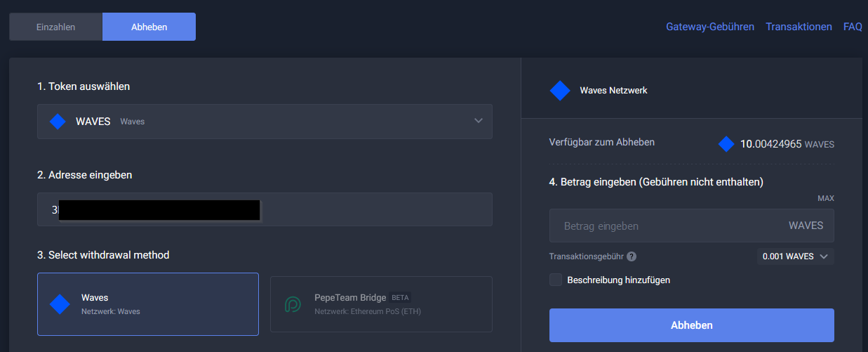Click the 10.00424965 WAVES available balance
868x352 pixels.
[x=787, y=144]
